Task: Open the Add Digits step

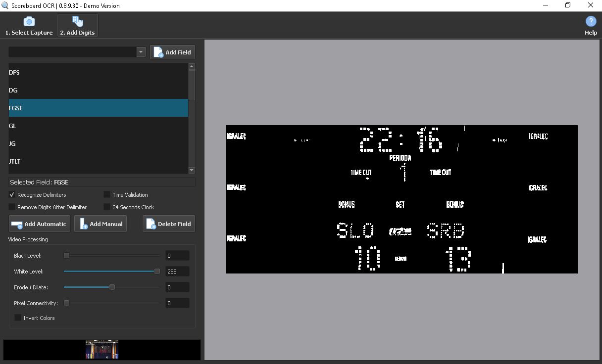Action: click(78, 26)
